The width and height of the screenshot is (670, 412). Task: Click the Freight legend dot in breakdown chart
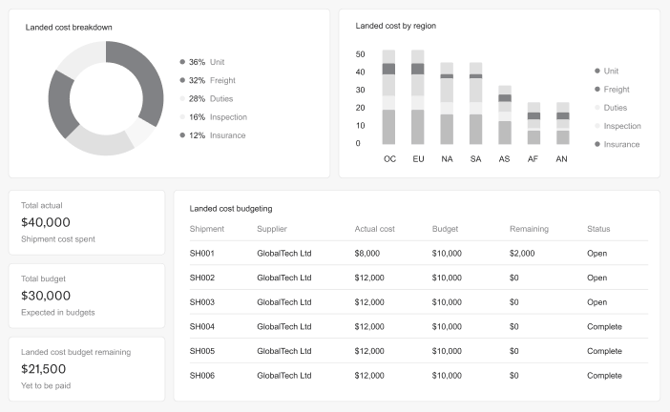coord(182,80)
